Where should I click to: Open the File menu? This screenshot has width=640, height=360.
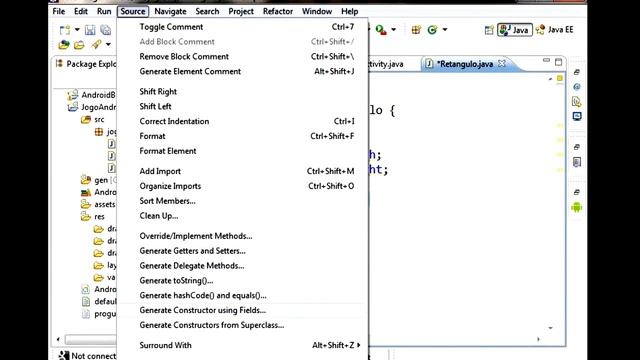(x=59, y=11)
